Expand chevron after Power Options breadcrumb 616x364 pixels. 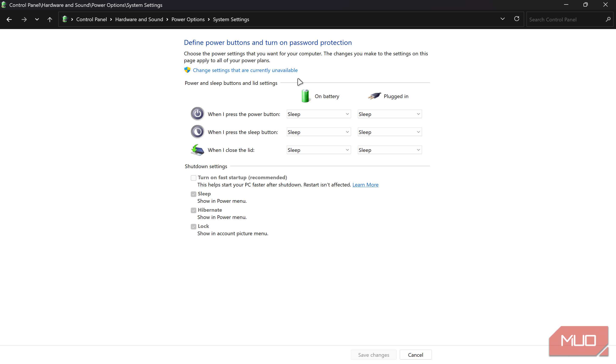click(x=209, y=19)
